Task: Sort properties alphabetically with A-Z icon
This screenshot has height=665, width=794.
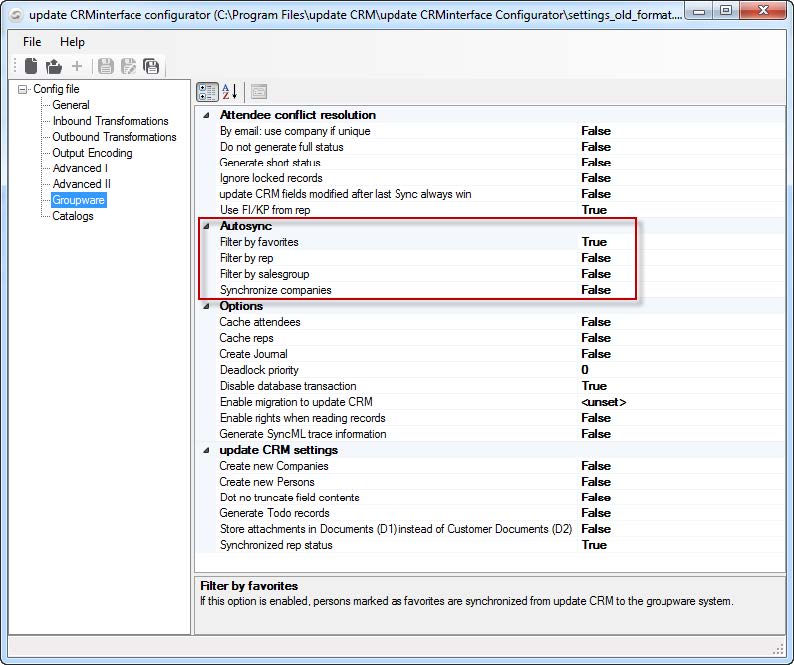Action: point(229,92)
